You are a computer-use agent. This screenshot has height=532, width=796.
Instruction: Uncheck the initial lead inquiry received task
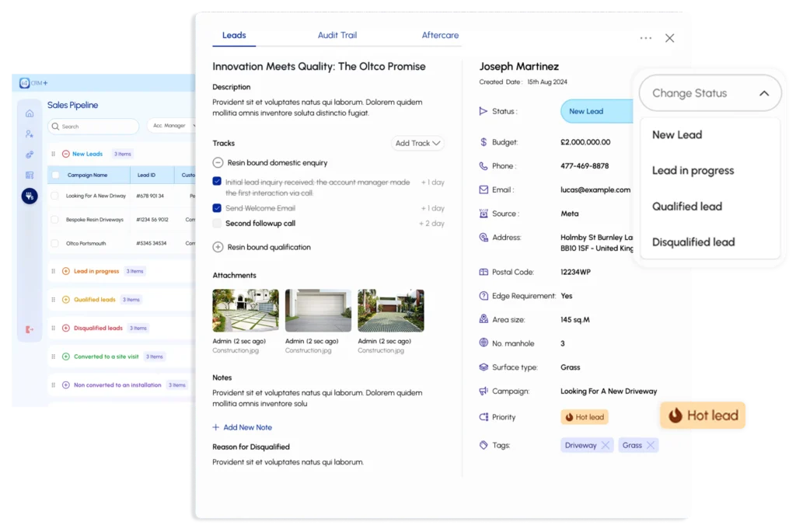point(217,182)
